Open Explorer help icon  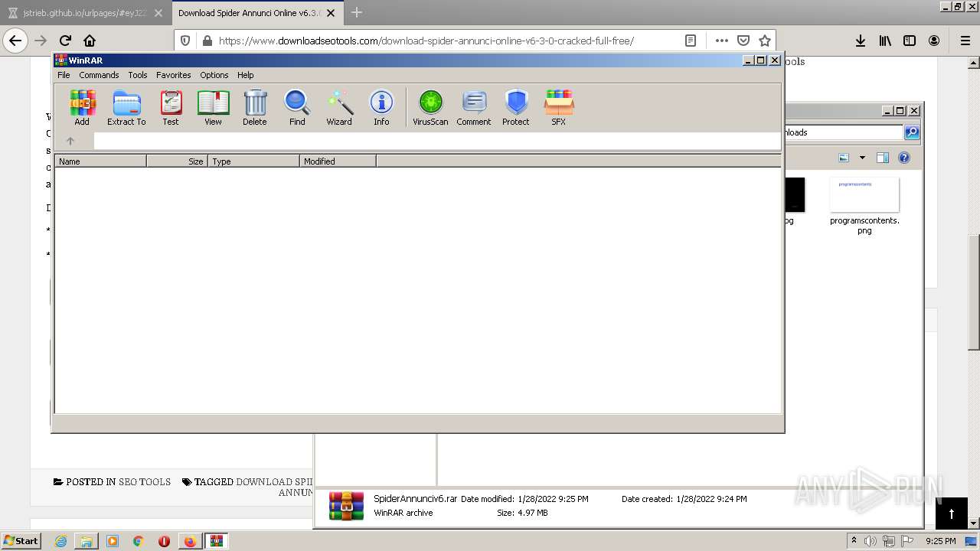click(x=903, y=158)
